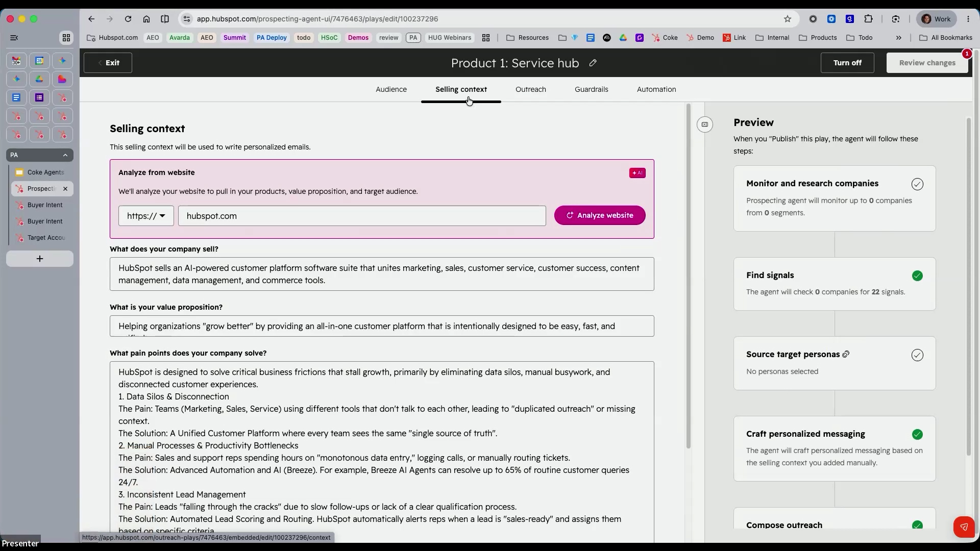The image size is (980, 551).
Task: Open the pinned purple Forms tab icon
Action: (39, 97)
